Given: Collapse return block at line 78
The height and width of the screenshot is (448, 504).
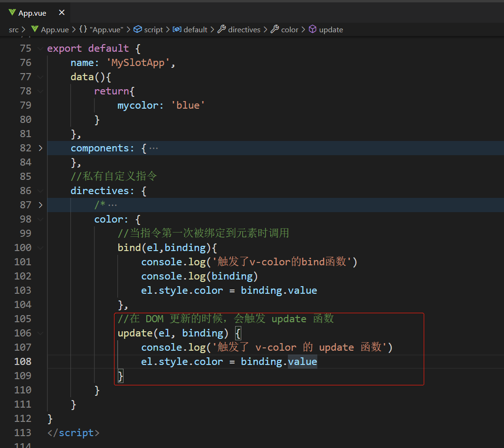Looking at the screenshot, I should [x=40, y=91].
